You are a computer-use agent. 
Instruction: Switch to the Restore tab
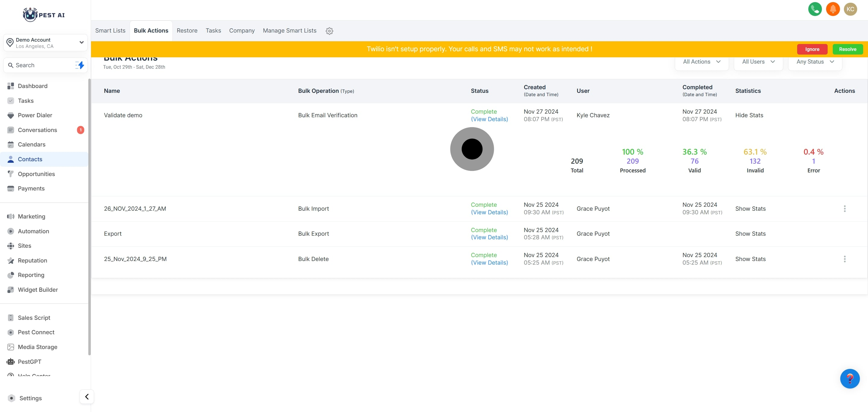click(x=187, y=31)
